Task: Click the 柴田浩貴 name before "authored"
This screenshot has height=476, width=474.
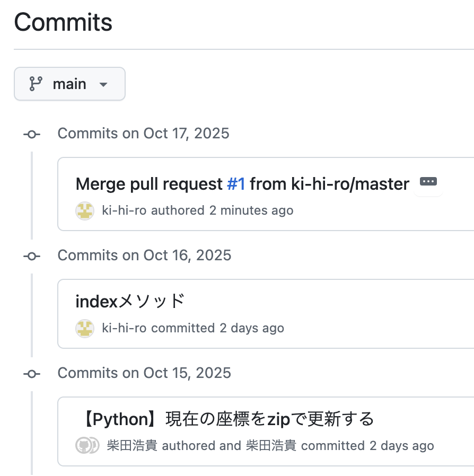Action: click(x=132, y=446)
